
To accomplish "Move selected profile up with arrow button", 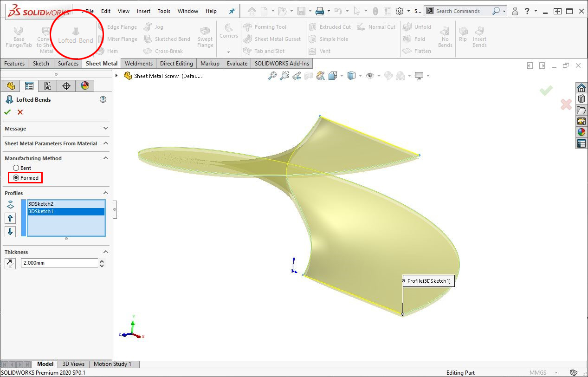I will (10, 218).
